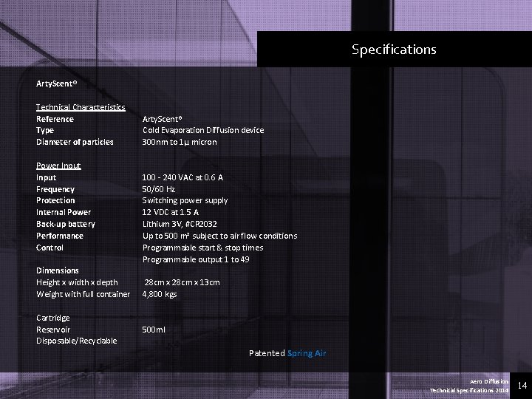This screenshot has width=532, height=399.
Task: Click the 'Reservoir' label
Action: 53,330
